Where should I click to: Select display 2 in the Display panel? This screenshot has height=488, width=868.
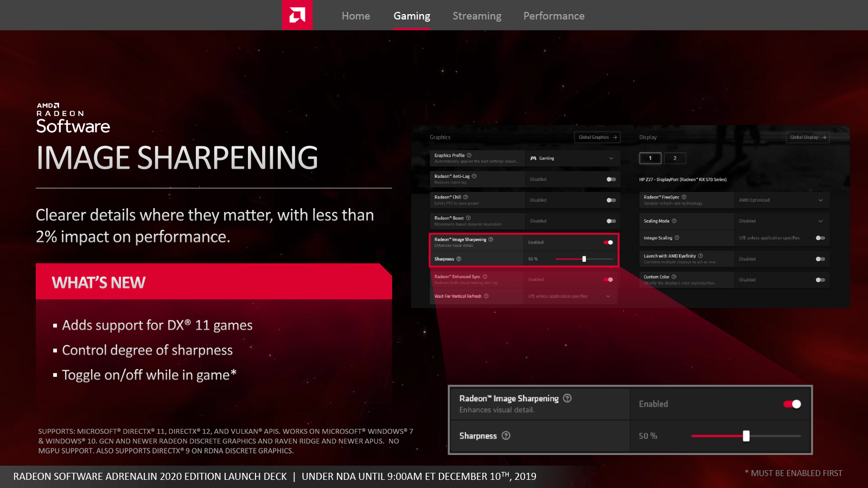(x=675, y=158)
